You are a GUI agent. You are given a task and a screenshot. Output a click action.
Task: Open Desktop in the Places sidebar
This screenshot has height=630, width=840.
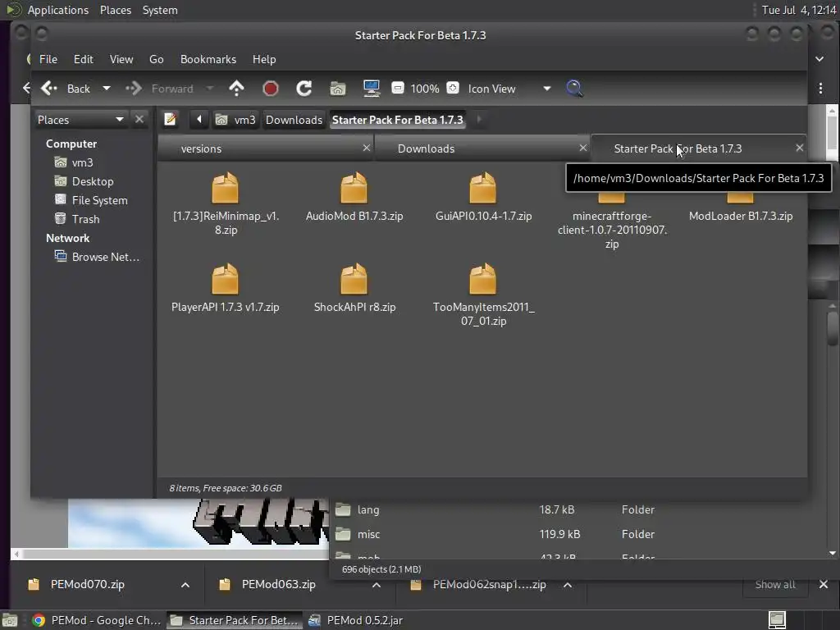coord(92,181)
